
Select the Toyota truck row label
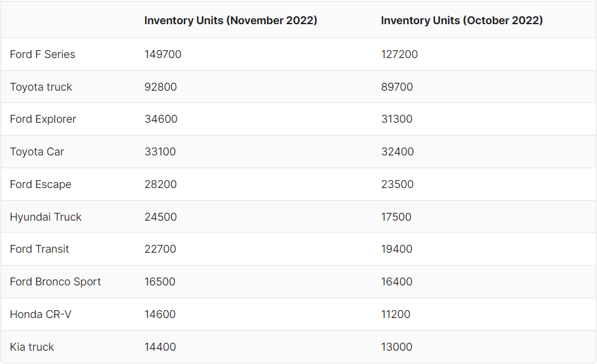point(41,87)
